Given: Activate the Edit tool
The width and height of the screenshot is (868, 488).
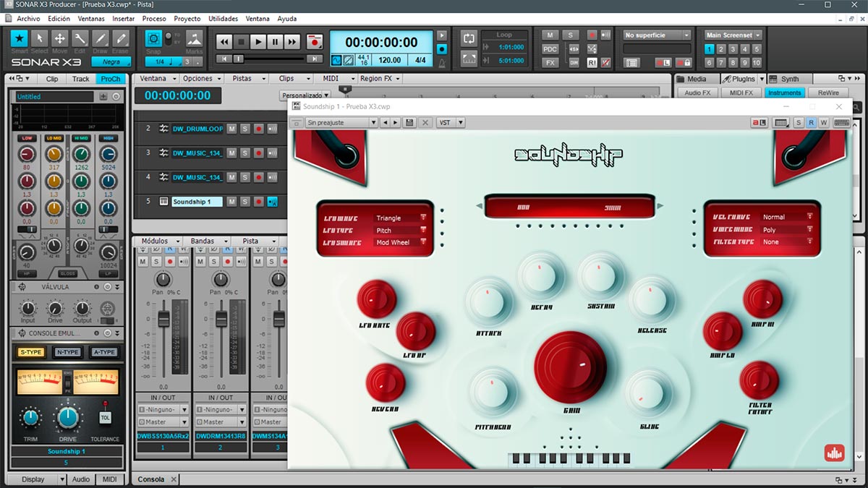Looking at the screenshot, I should [x=80, y=38].
